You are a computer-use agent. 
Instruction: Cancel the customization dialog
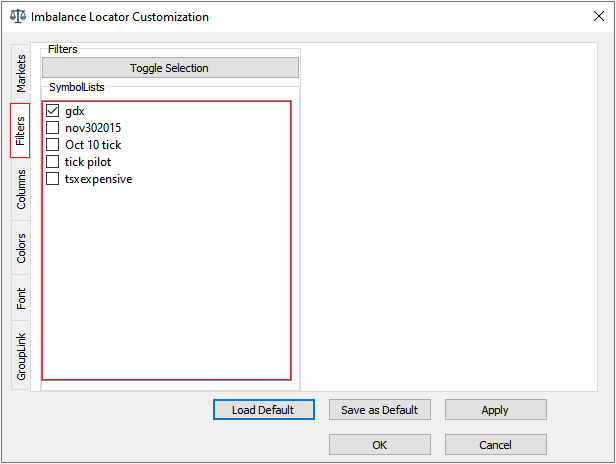(495, 444)
